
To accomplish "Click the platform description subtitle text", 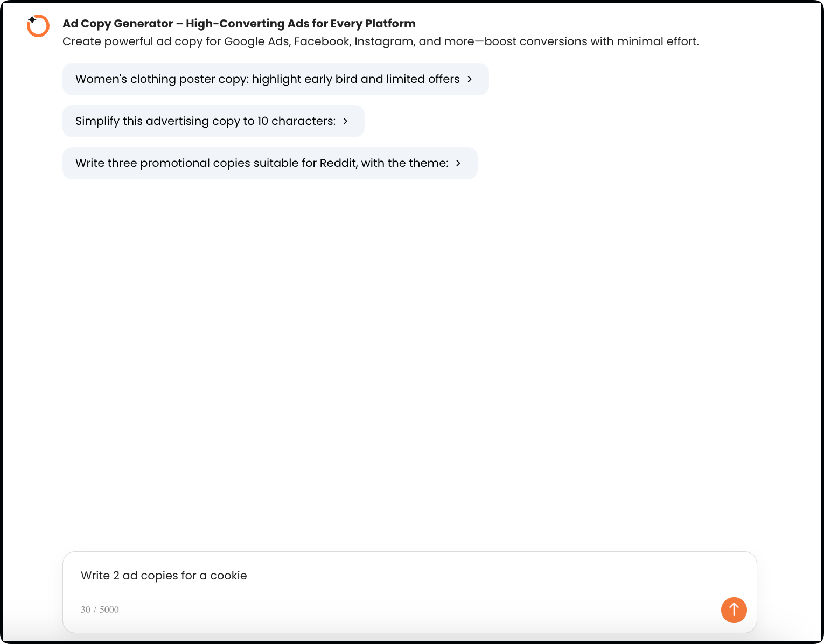I will tap(380, 41).
